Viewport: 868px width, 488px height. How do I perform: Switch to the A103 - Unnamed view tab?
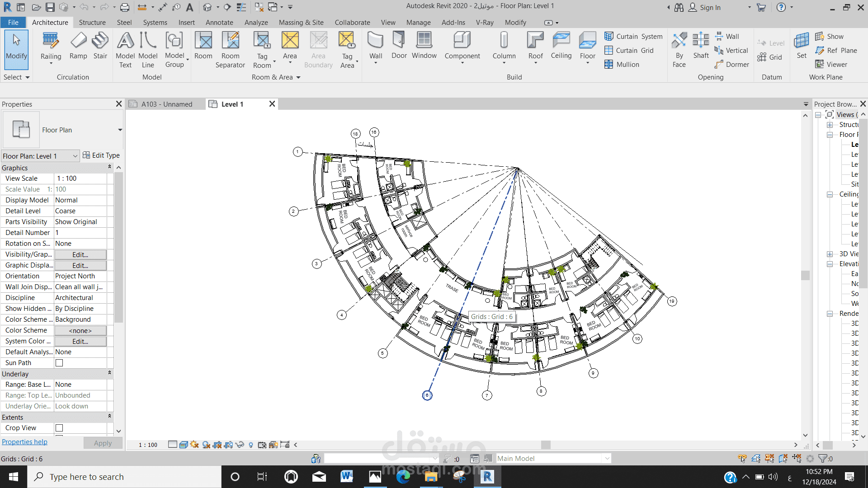click(x=166, y=104)
